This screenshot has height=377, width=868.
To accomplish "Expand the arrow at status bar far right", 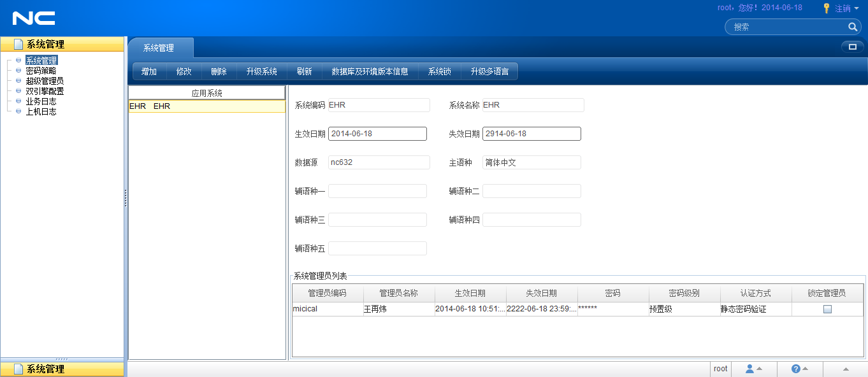I will 846,369.
